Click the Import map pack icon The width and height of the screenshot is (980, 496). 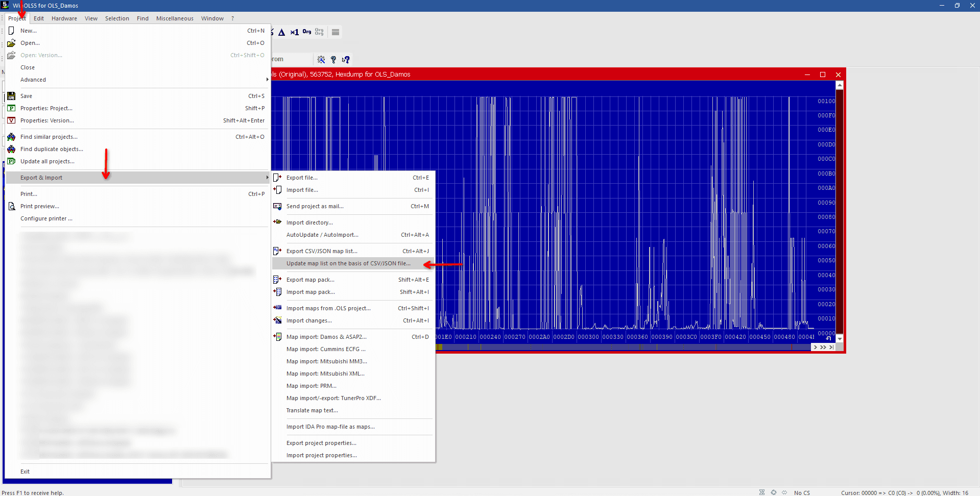(x=277, y=292)
